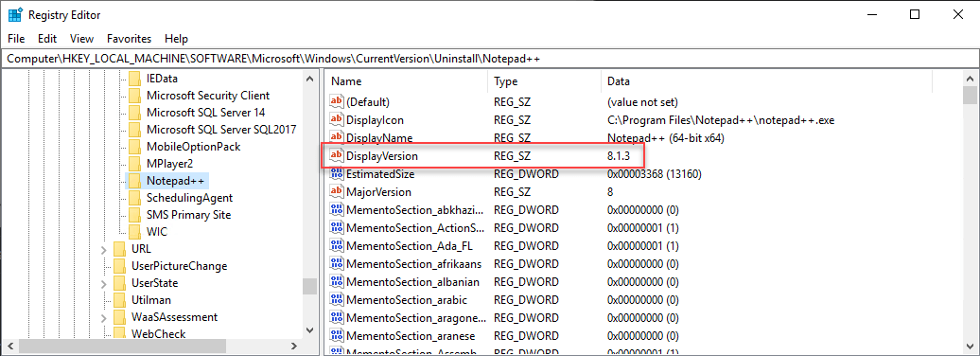Click the MementoSection_albanian DWORD icon
This screenshot has width=980, height=356.
(337, 282)
